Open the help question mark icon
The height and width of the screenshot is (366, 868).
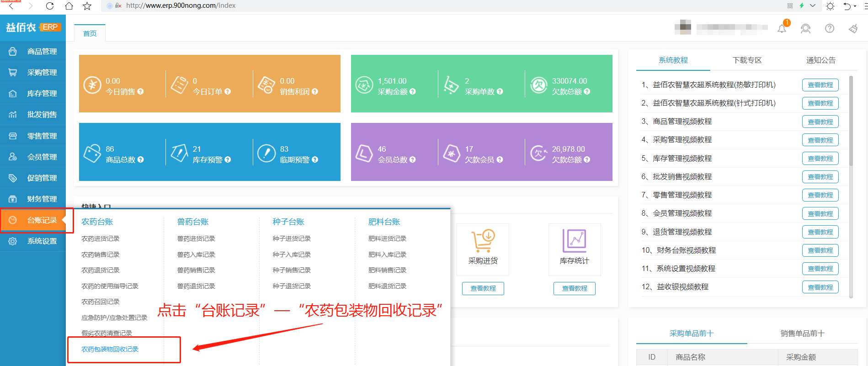829,29
